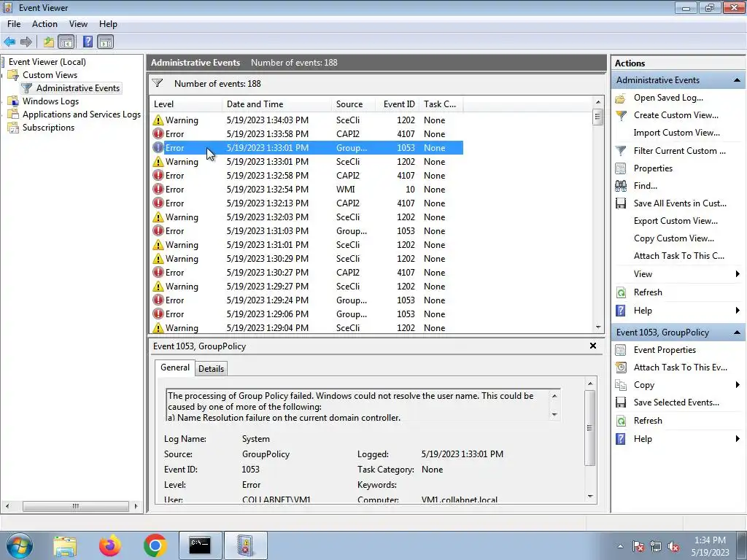The image size is (747, 560).
Task: Sort by Date and Time column header
Action: pyautogui.click(x=276, y=104)
